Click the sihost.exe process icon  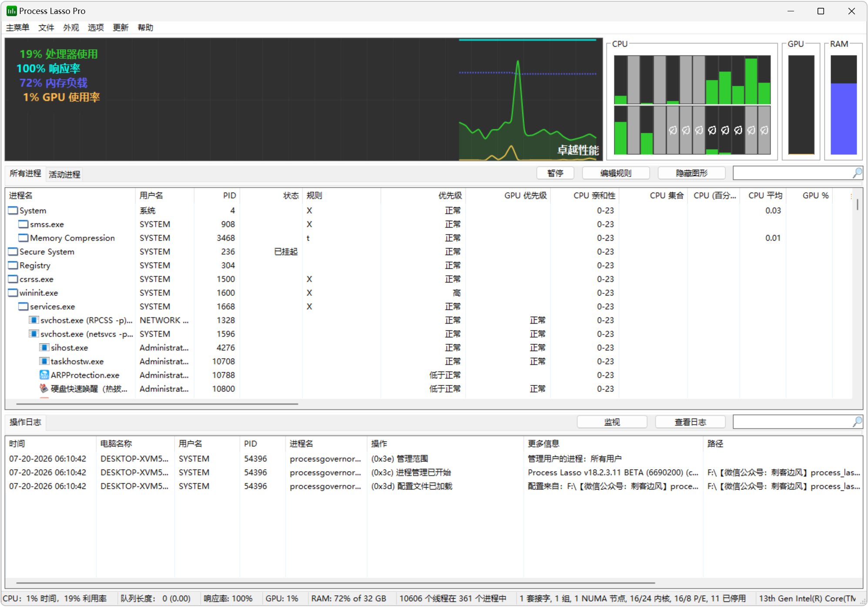click(x=44, y=348)
